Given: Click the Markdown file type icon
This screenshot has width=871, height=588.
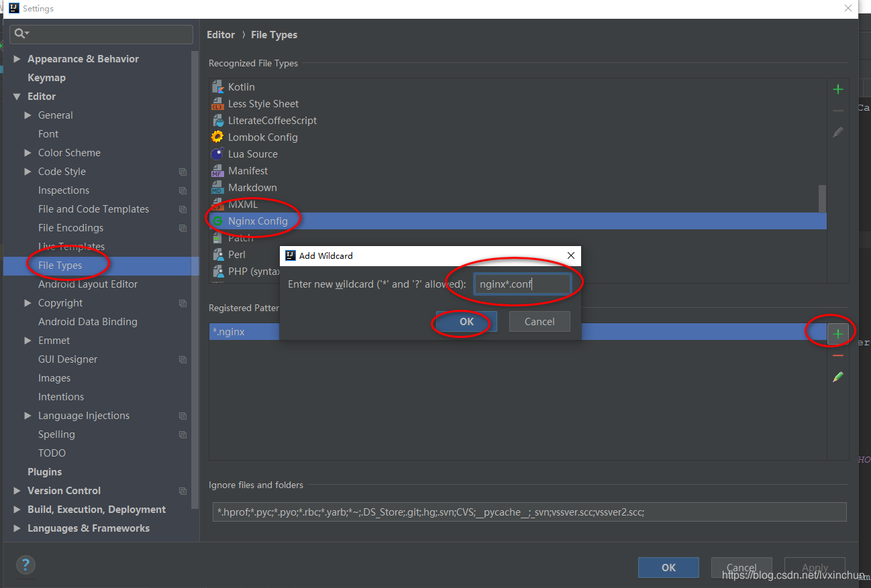Looking at the screenshot, I should (217, 188).
